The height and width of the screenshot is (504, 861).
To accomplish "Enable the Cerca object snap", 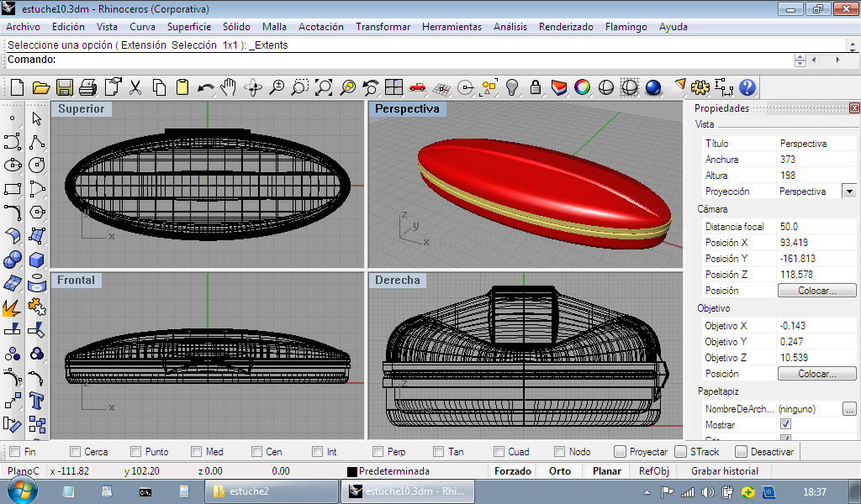I will click(77, 452).
